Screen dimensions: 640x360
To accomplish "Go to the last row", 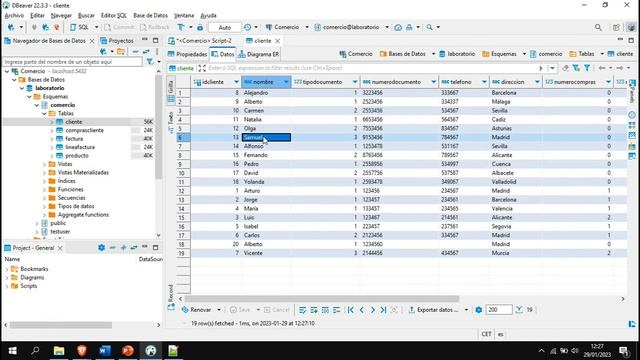I will click(383, 310).
